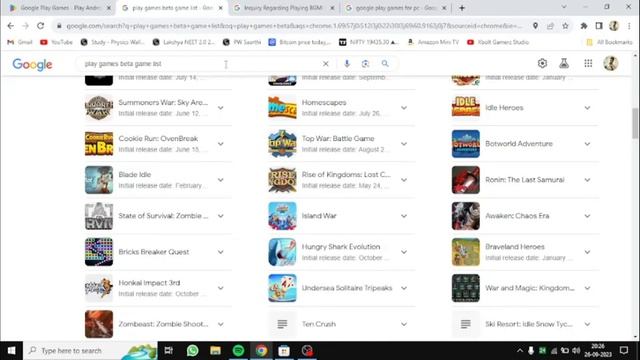Open Spotify from the taskbar
This screenshot has width=640, height=360.
click(238, 351)
